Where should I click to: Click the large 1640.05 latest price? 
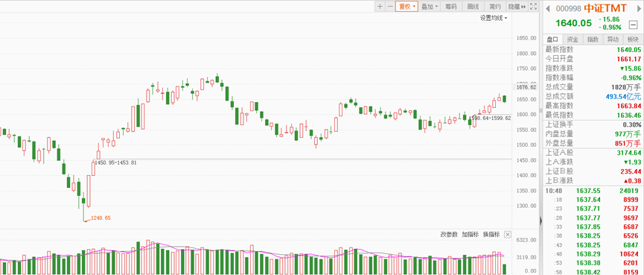pos(574,23)
